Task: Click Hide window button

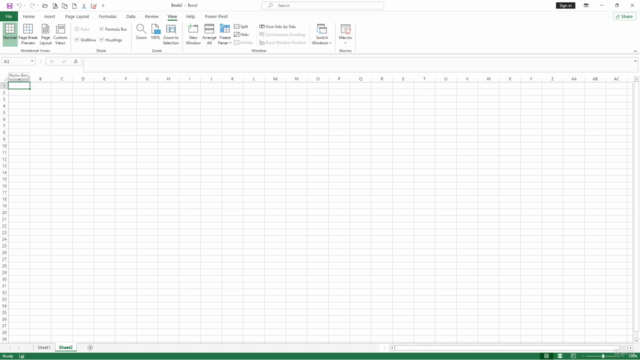Action: click(241, 35)
